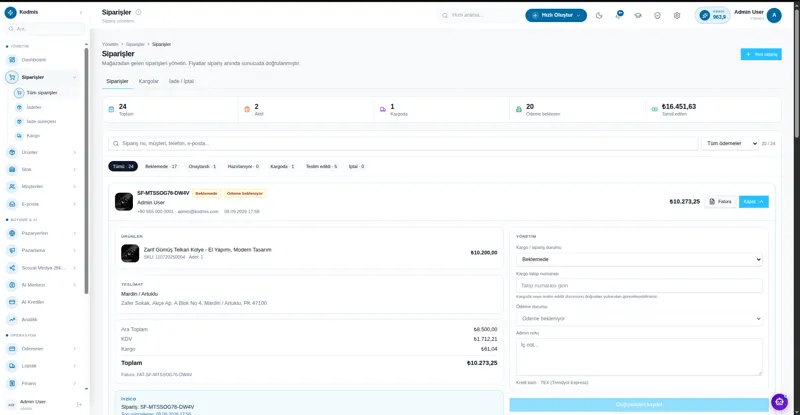Click the order search field (Sipariş no, müşteri...)
This screenshot has width=800, height=415.
[x=403, y=143]
